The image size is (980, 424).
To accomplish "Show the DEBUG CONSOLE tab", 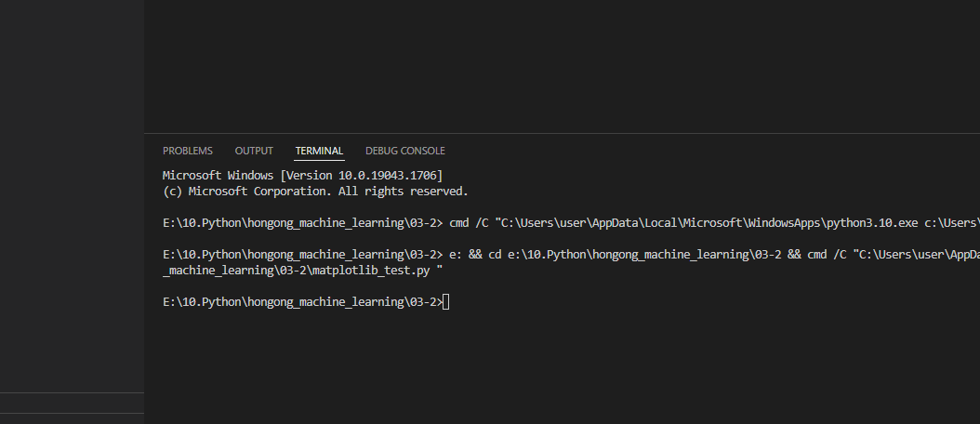I will [x=405, y=151].
